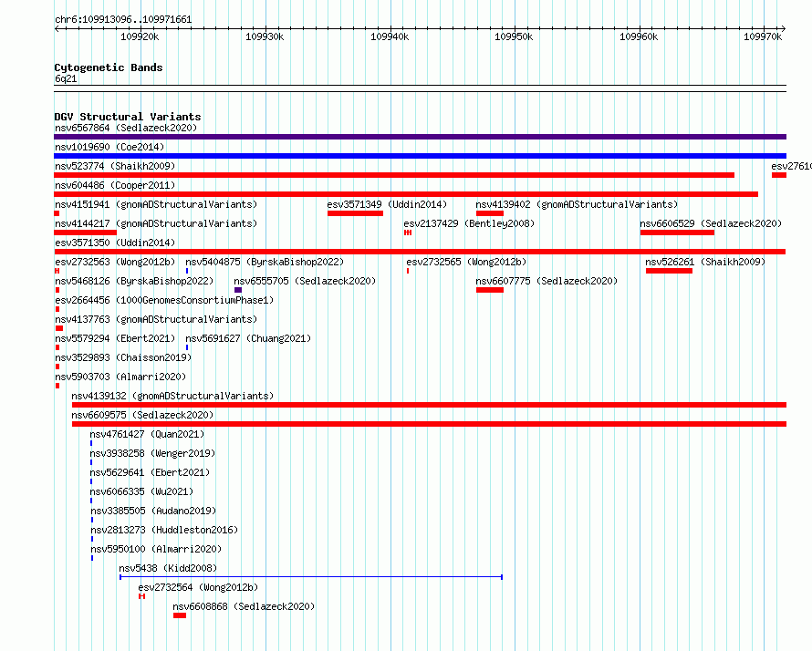
Task: Click the 6q21 band label
Action: [66, 78]
